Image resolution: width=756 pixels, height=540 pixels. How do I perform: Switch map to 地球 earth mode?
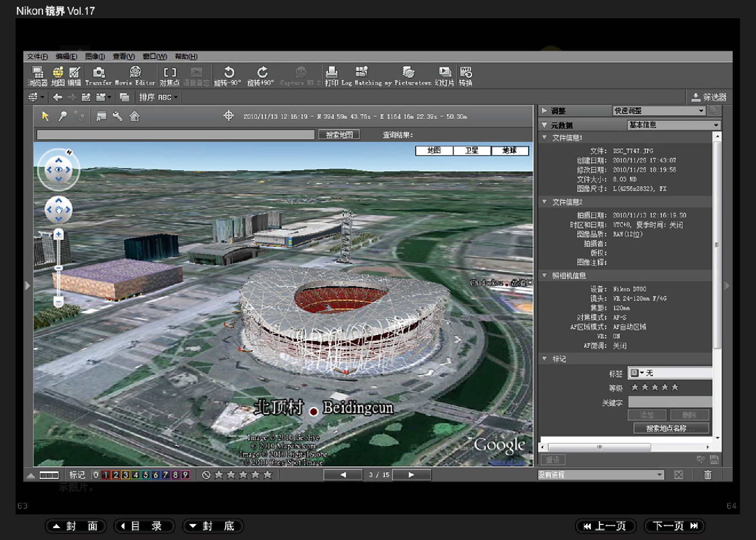[x=510, y=151]
